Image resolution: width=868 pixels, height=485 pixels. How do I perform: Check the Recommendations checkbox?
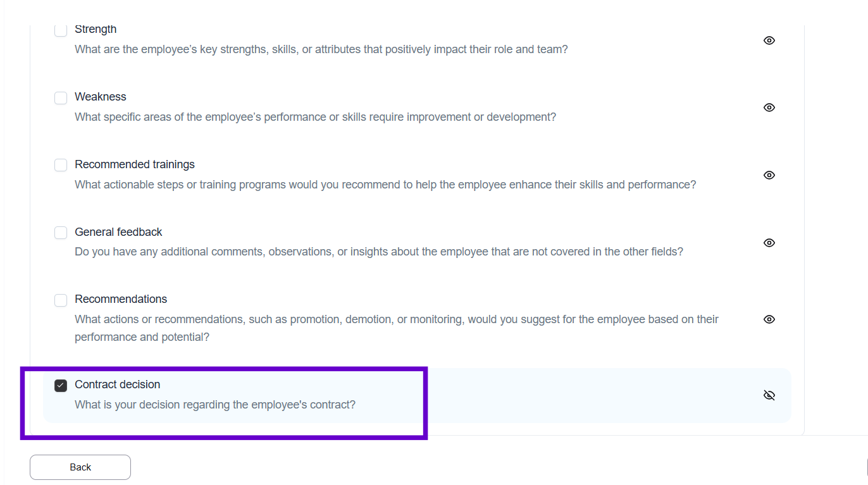pos(61,300)
